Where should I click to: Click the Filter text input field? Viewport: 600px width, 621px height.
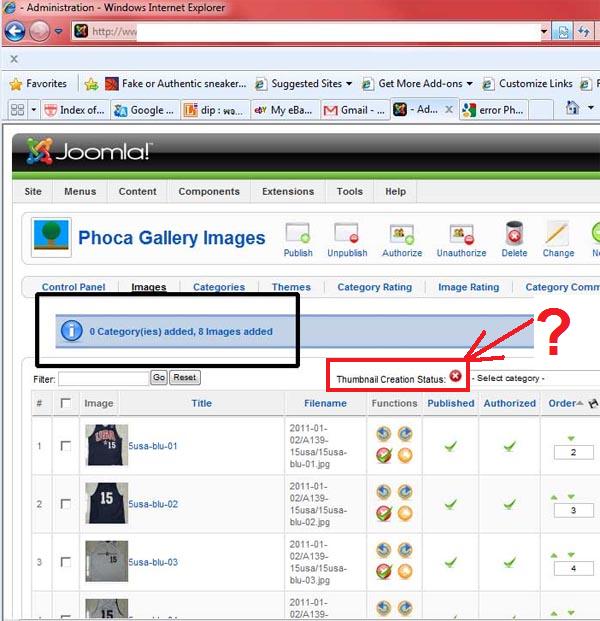pos(103,378)
